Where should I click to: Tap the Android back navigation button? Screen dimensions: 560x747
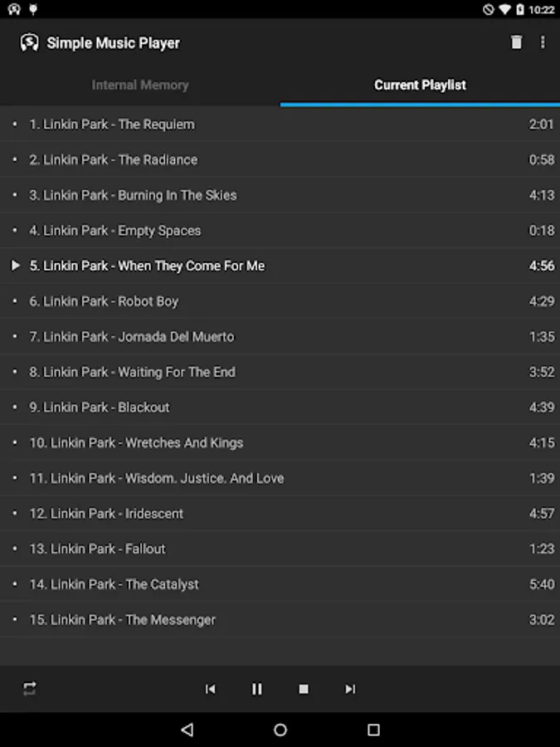tap(187, 730)
